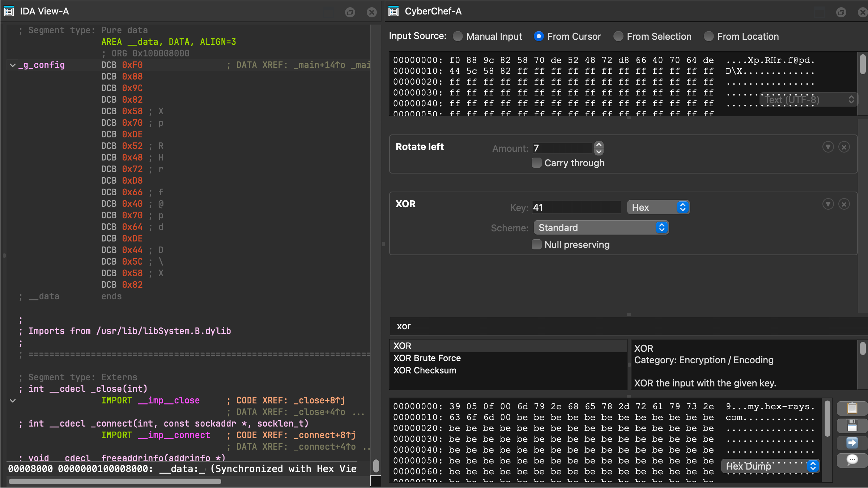Select From Location input source
The image size is (868, 488).
point(709,37)
